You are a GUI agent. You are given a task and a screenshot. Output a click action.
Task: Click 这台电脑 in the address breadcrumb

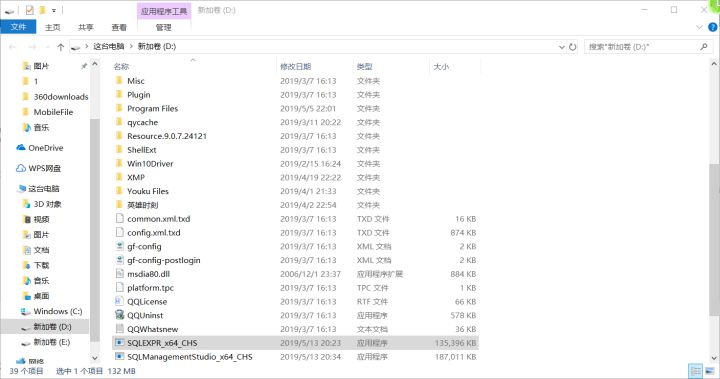(109, 46)
